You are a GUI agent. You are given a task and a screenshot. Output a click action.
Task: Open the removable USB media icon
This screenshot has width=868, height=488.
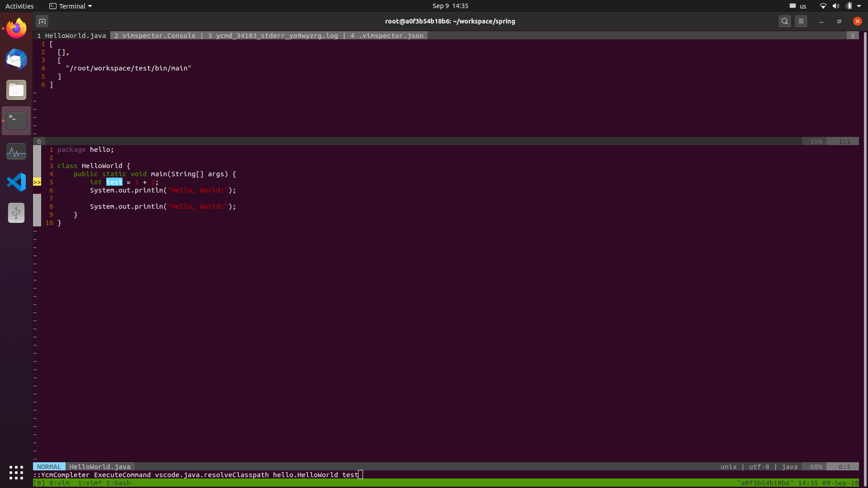click(16, 212)
